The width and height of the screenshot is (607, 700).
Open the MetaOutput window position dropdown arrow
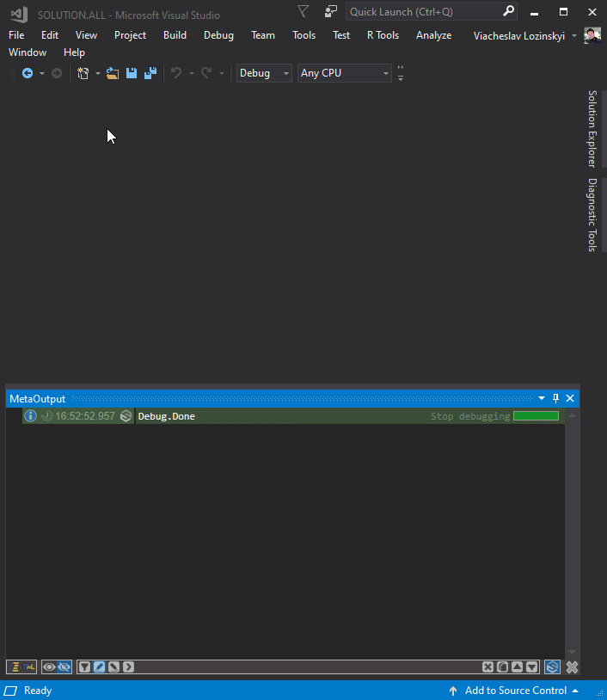pos(541,398)
